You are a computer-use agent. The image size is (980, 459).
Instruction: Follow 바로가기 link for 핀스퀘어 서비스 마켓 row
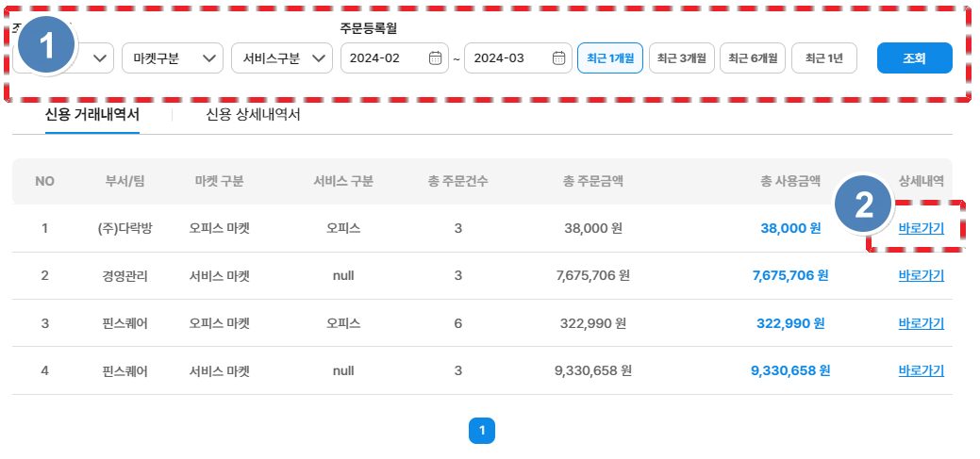921,370
